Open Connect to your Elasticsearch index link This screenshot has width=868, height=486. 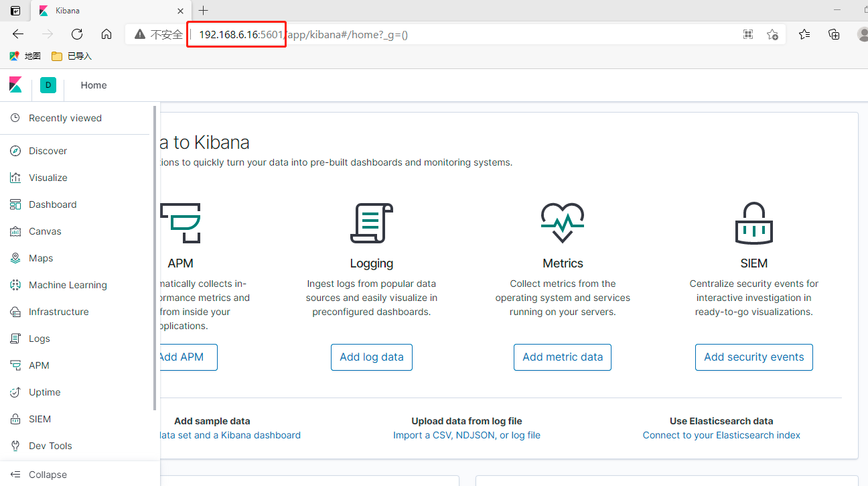point(721,435)
